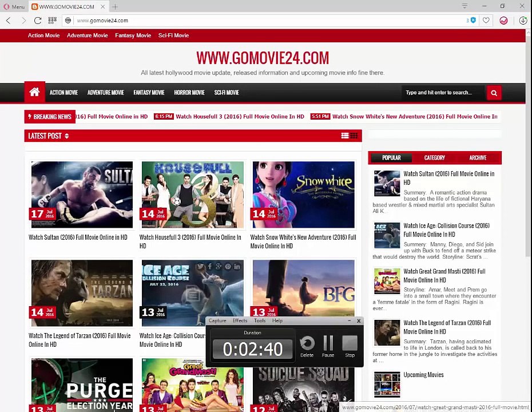
Task: Open sidebar 'Watch Ice Age: Collision Course' link
Action: click(447, 230)
